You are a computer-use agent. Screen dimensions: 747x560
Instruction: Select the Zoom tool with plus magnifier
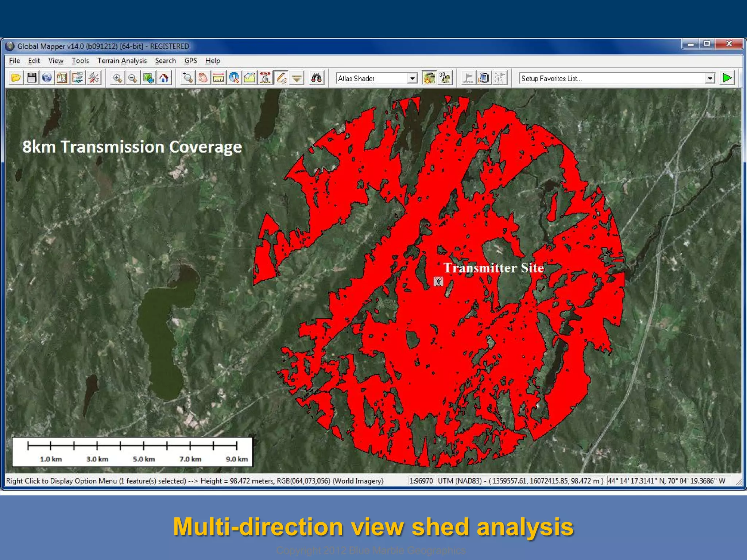click(188, 78)
